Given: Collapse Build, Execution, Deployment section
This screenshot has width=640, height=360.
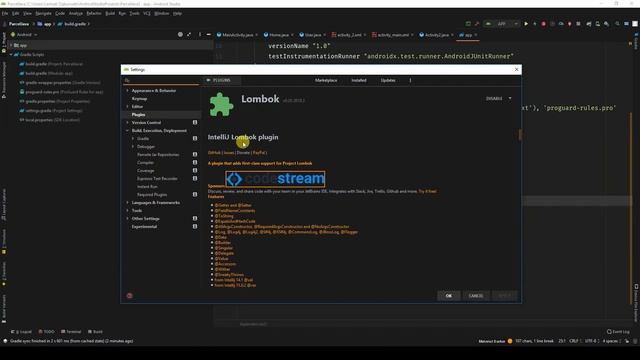Looking at the screenshot, I should pyautogui.click(x=127, y=131).
